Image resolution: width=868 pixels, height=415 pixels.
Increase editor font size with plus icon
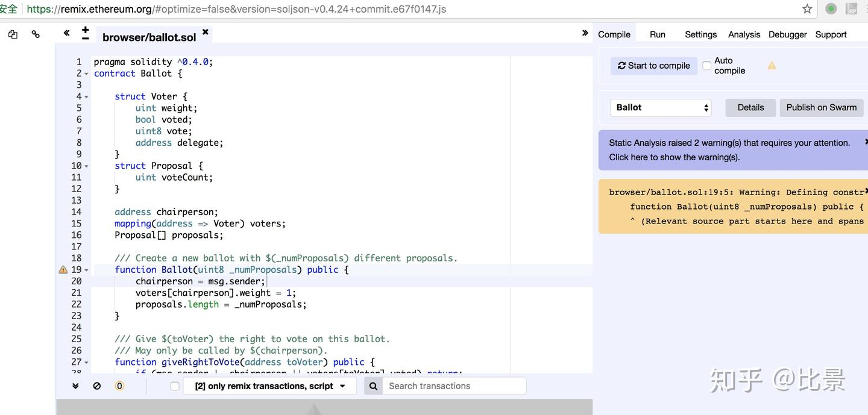point(85,30)
